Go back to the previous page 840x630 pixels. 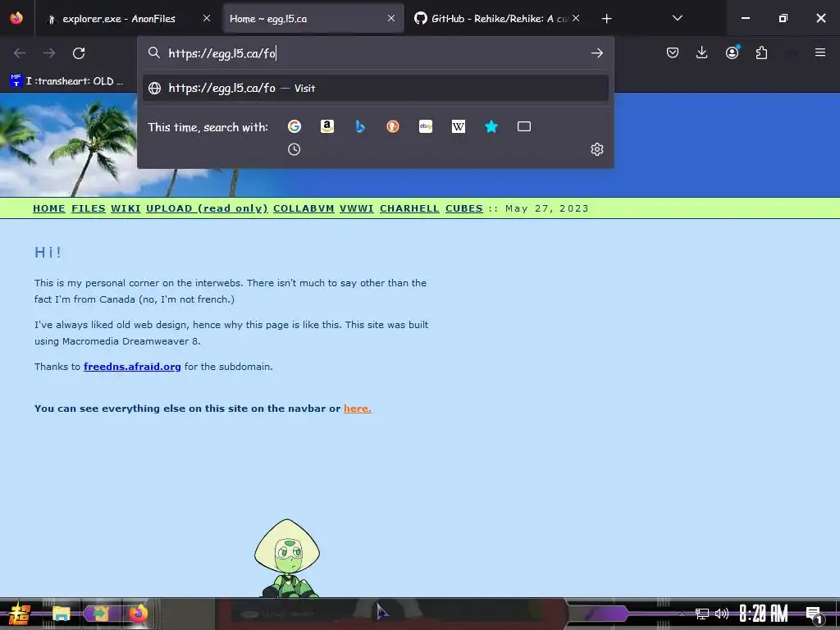click(20, 53)
